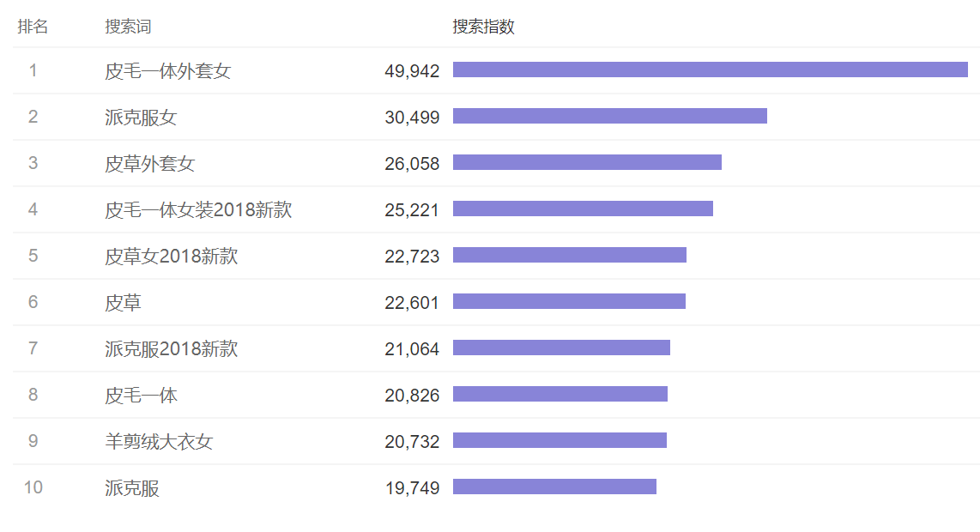Open the search term 派克服女
The width and height of the screenshot is (980, 532).
point(141,117)
